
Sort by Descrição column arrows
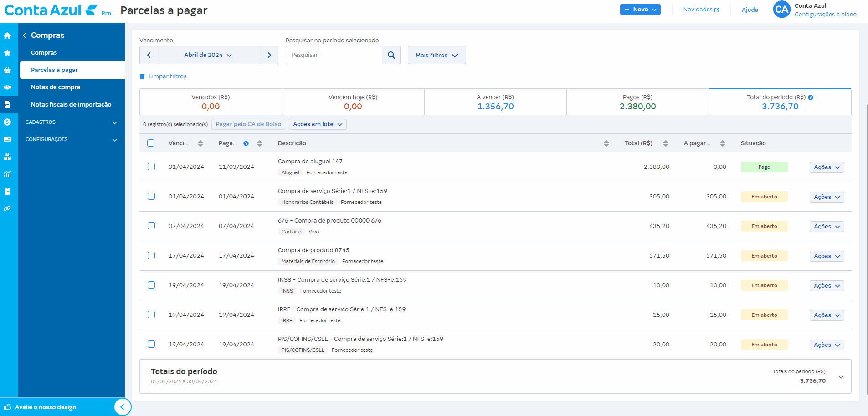click(x=606, y=143)
